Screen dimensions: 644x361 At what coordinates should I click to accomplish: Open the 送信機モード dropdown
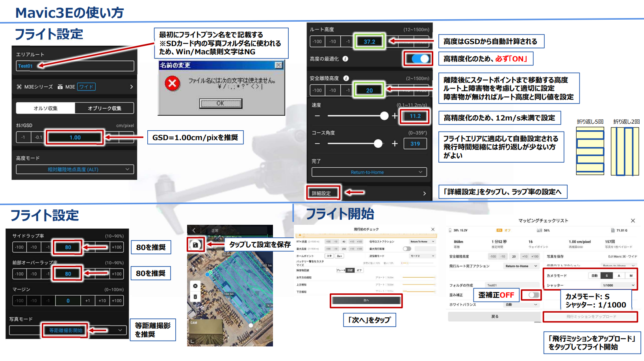[x=422, y=256]
